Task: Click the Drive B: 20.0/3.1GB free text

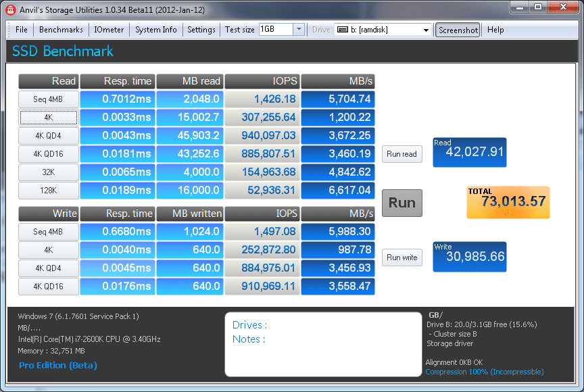Action: [481, 324]
